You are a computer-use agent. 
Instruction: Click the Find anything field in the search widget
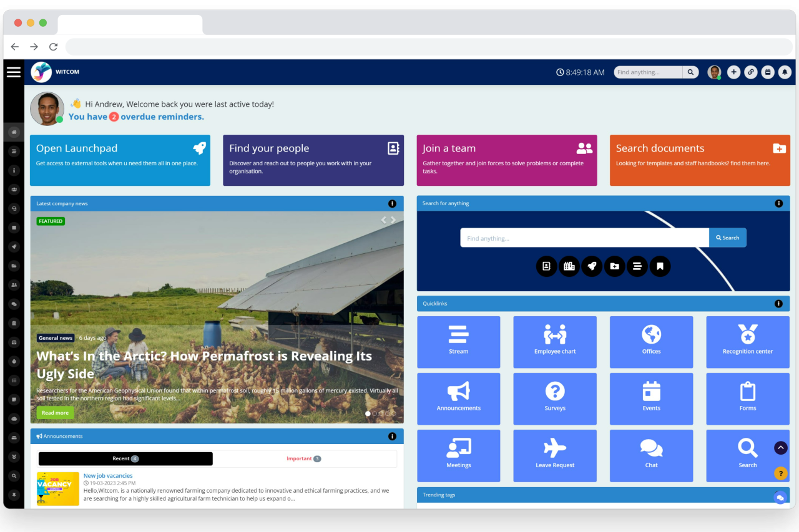click(584, 238)
